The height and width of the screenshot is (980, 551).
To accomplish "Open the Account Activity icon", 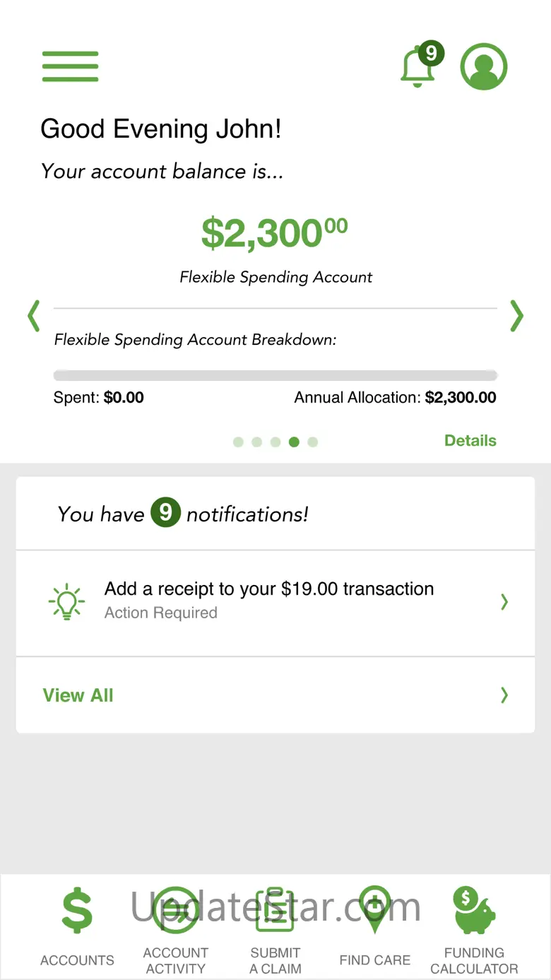I will (175, 910).
